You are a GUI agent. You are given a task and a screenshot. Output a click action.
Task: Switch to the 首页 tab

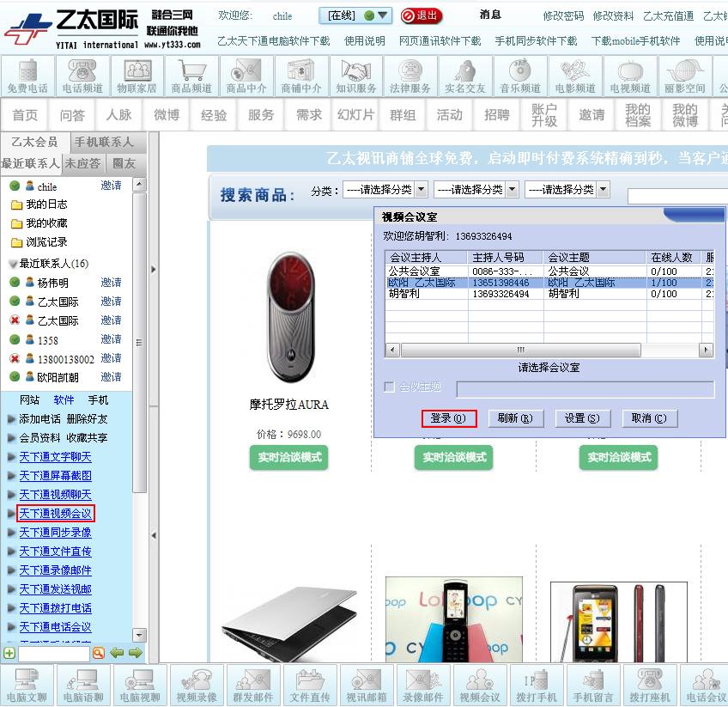tap(25, 115)
